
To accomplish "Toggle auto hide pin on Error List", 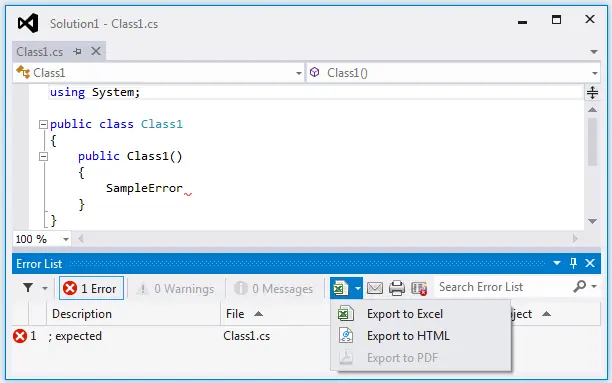I will (573, 263).
